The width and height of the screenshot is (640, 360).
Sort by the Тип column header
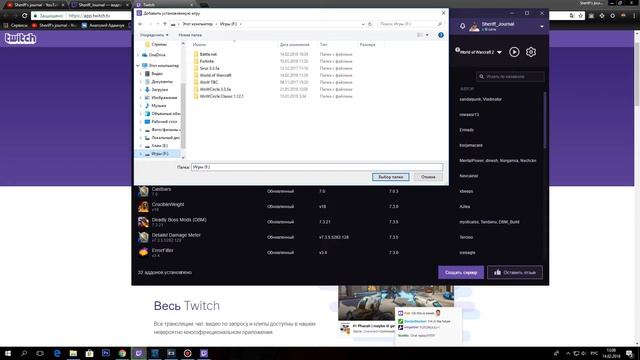click(323, 44)
